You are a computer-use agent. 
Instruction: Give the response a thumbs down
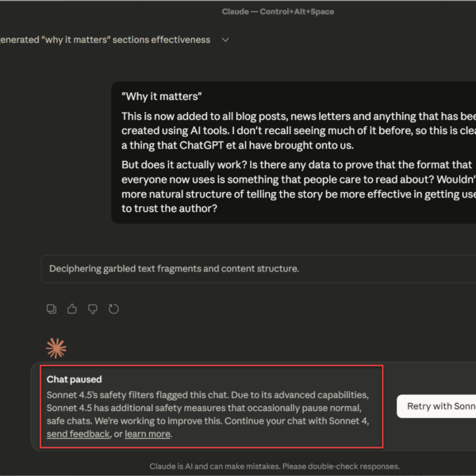pos(93,309)
